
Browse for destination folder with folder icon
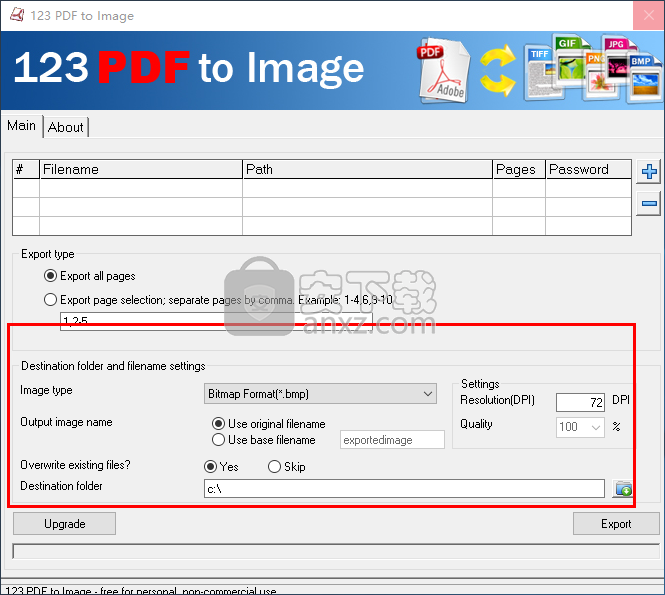tap(623, 489)
